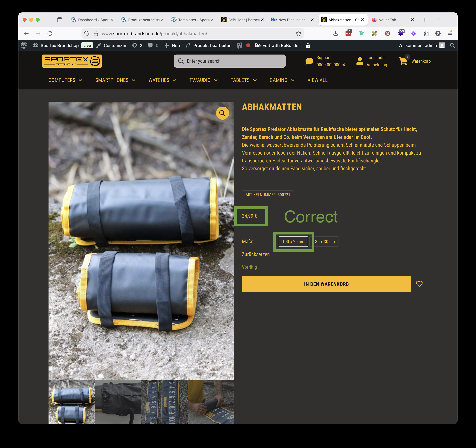Select the measuring scale thumbnail image
The height and width of the screenshot is (448, 476).
tap(164, 402)
